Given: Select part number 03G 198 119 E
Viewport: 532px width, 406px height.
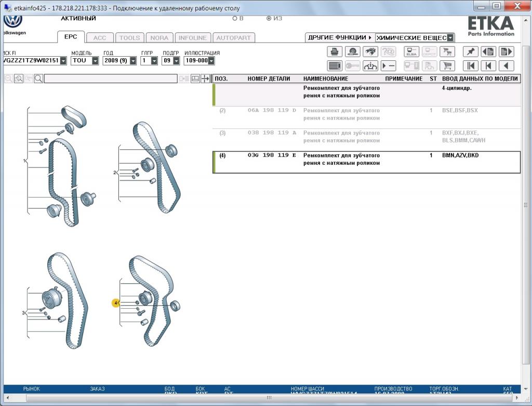Looking at the screenshot, I should tap(272, 155).
